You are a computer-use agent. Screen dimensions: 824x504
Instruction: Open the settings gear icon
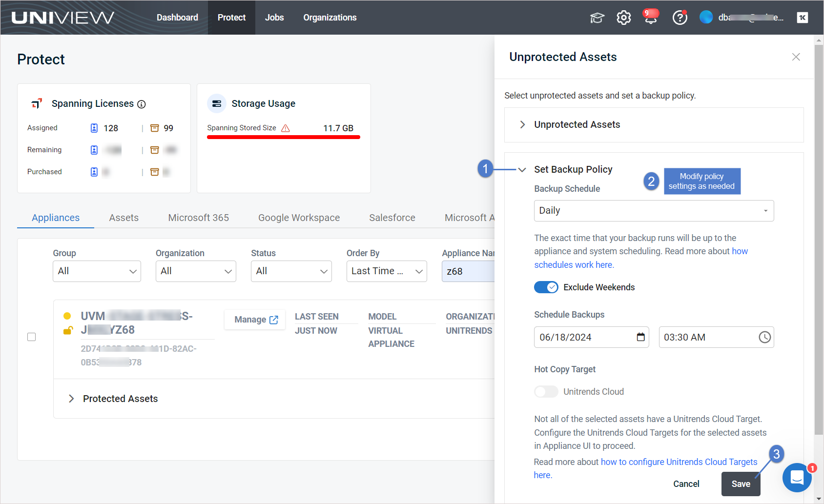coord(624,18)
